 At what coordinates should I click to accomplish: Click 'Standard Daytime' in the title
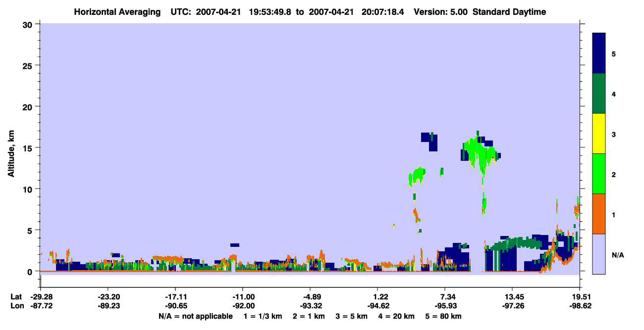(x=509, y=12)
